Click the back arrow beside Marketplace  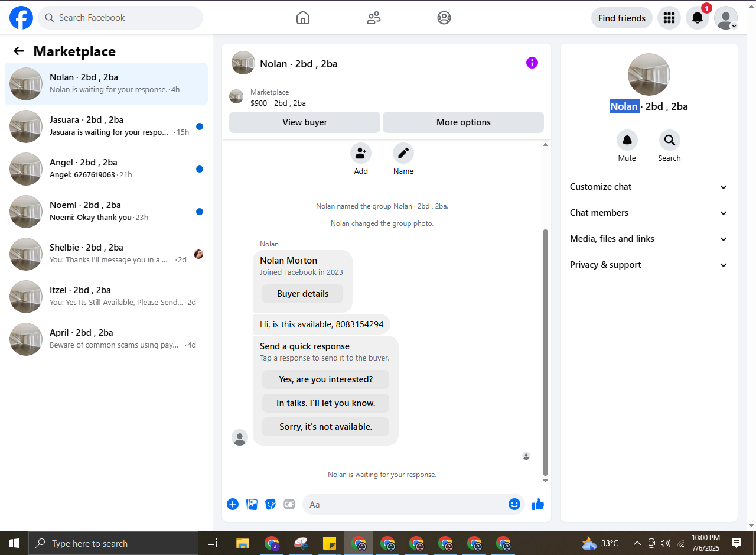19,51
